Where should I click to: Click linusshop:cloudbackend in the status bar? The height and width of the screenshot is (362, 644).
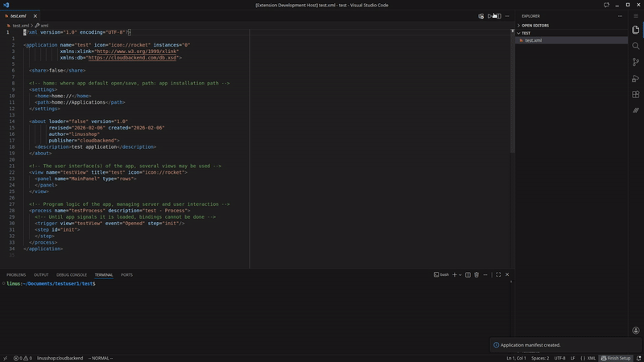point(60,358)
